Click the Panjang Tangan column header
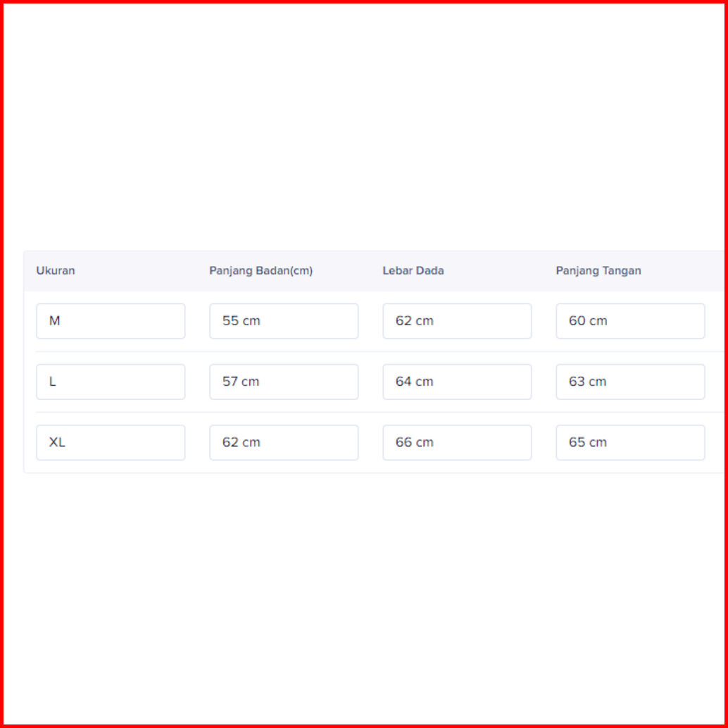The height and width of the screenshot is (728, 728). pos(598,270)
